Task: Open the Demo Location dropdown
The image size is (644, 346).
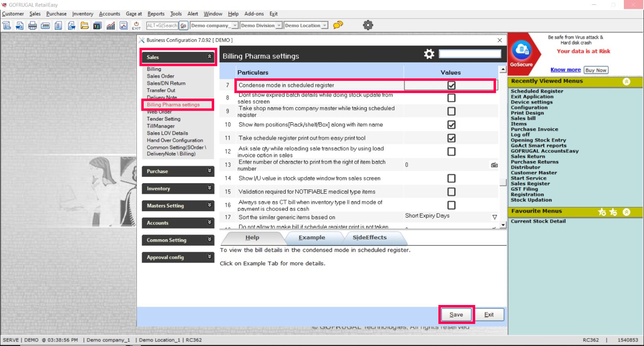Action: [325, 25]
